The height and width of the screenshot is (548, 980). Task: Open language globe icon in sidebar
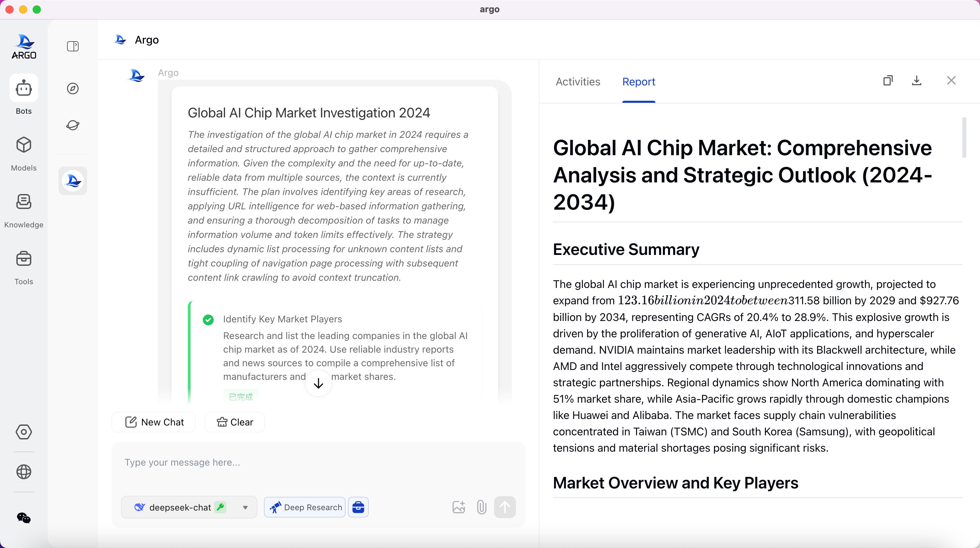point(23,472)
